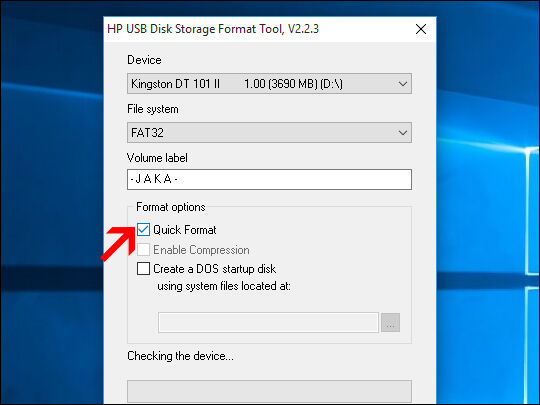
Task: Click the Checking the device status text
Action: pyautogui.click(x=180, y=356)
